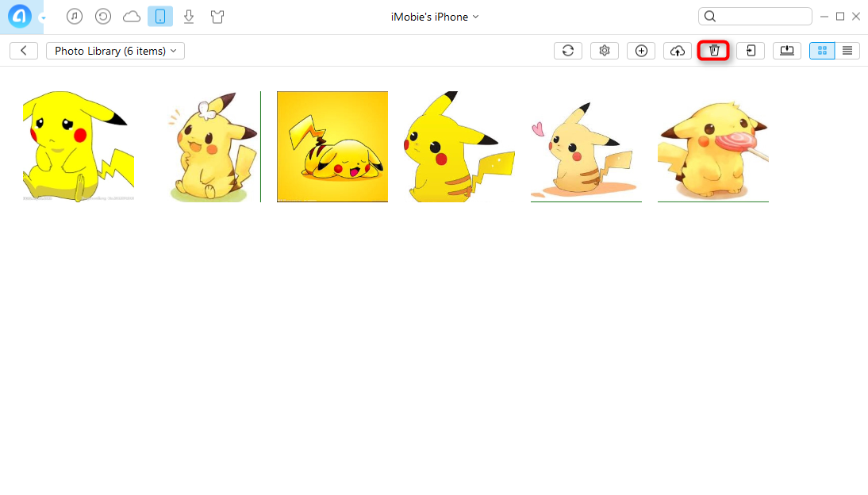
Task: Open the iCloud content icon
Action: [132, 17]
